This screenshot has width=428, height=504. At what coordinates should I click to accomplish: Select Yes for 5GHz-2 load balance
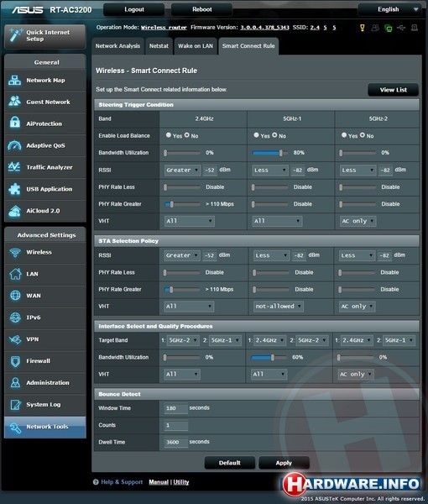[x=344, y=135]
